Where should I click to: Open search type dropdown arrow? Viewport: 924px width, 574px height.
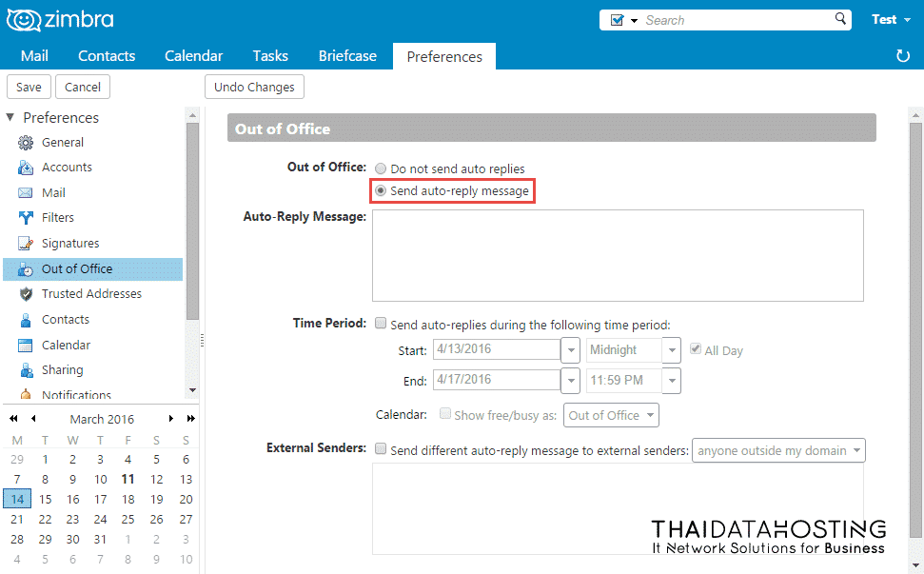point(634,21)
